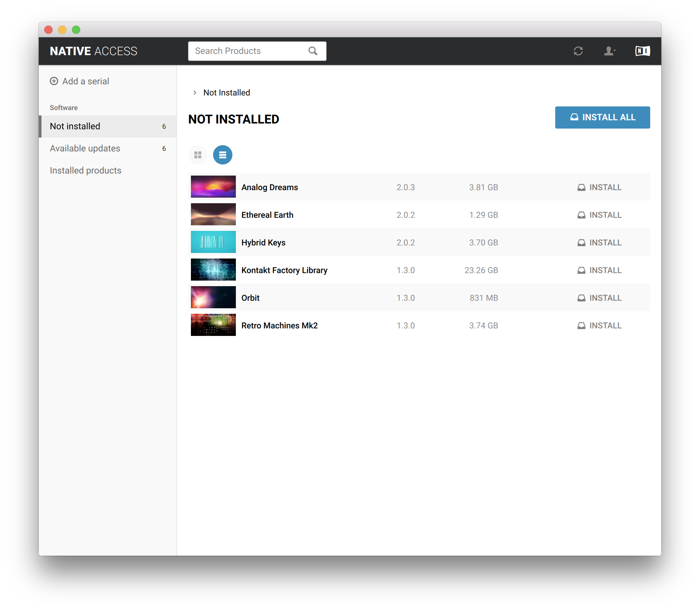The width and height of the screenshot is (700, 611).
Task: Click the search magnifier icon
Action: pos(313,51)
